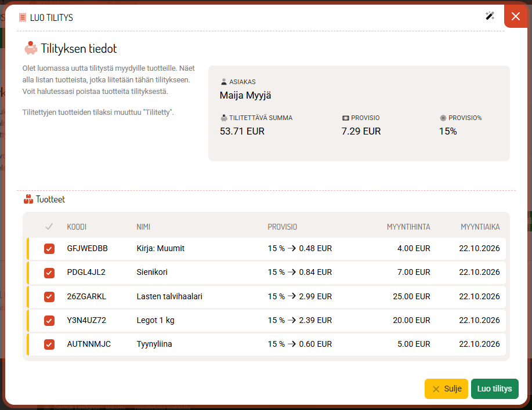Screen dimensions: 532x410
Task: Click product code 26ZGARKL
Action: 86,296
